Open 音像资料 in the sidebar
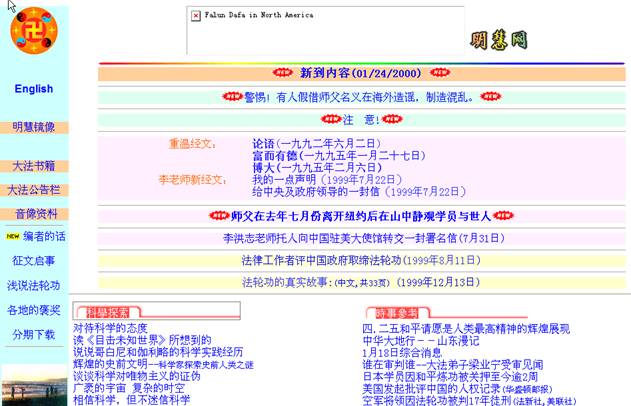 [x=35, y=214]
